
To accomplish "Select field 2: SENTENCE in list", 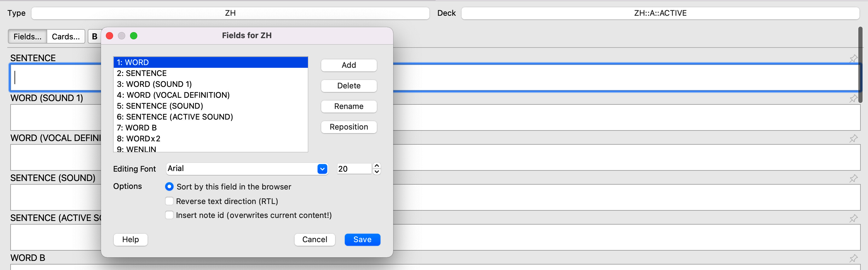I will pyautogui.click(x=210, y=73).
